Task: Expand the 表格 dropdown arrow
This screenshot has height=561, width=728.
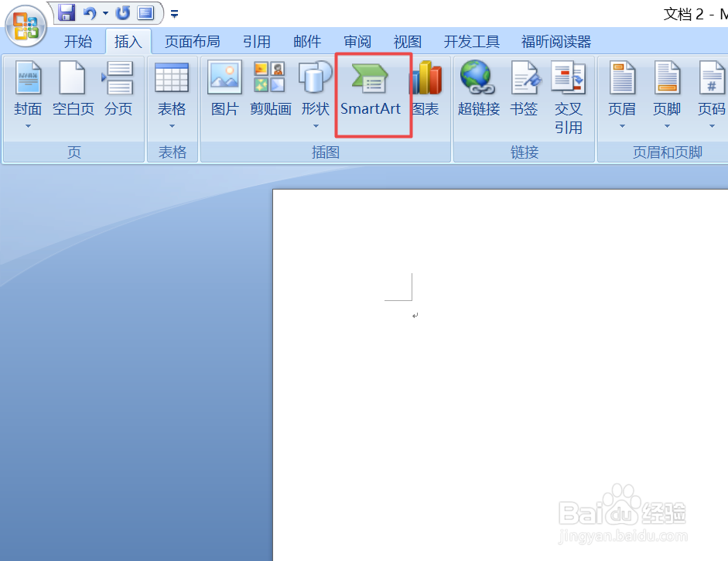Action: (x=172, y=126)
